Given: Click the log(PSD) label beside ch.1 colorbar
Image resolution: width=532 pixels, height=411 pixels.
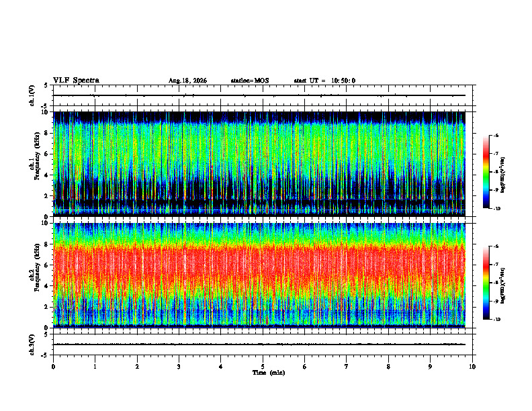Looking at the screenshot, I should coord(503,175).
